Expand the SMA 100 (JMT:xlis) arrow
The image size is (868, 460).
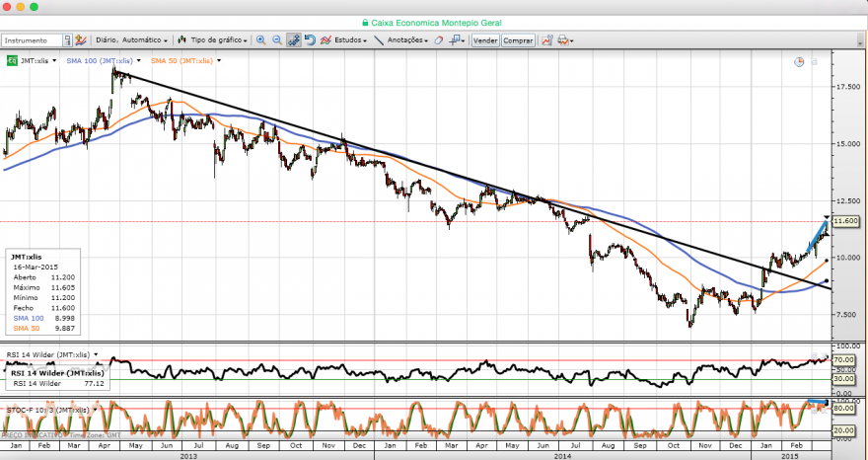[x=138, y=61]
